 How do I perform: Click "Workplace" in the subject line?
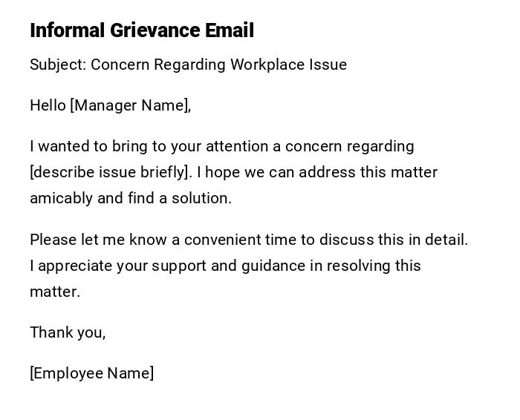263,65
